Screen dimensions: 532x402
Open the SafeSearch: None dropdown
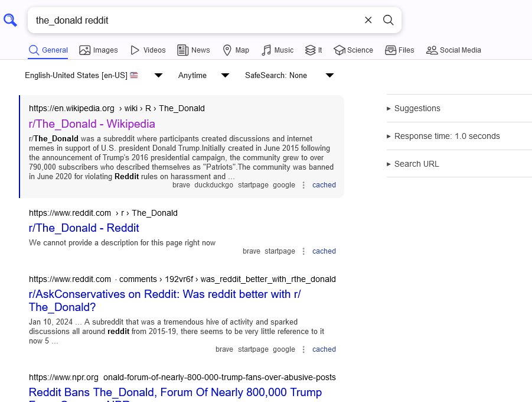pyautogui.click(x=289, y=76)
